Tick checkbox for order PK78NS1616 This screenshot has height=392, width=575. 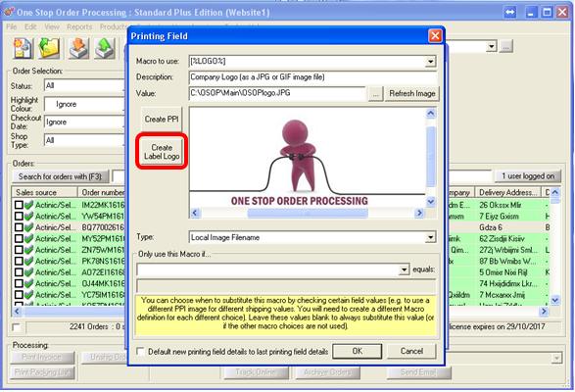coord(19,261)
